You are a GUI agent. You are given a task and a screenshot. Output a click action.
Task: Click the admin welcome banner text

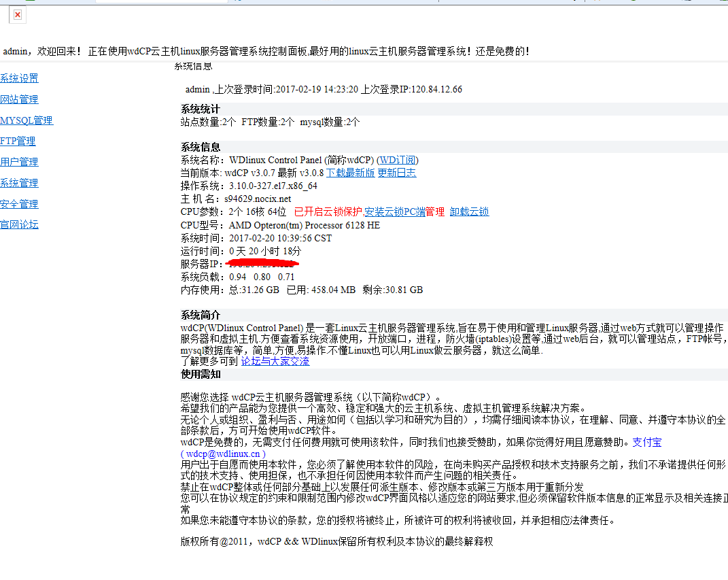click(x=266, y=51)
